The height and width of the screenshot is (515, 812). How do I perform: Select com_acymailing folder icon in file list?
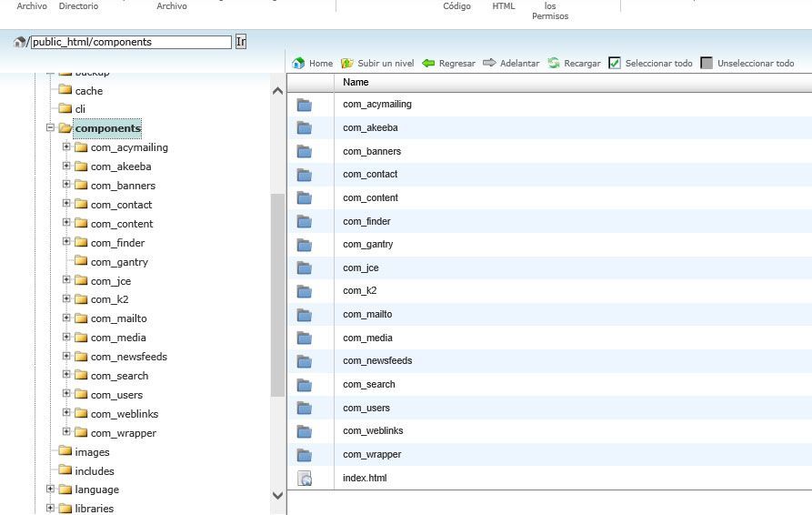pyautogui.click(x=305, y=106)
